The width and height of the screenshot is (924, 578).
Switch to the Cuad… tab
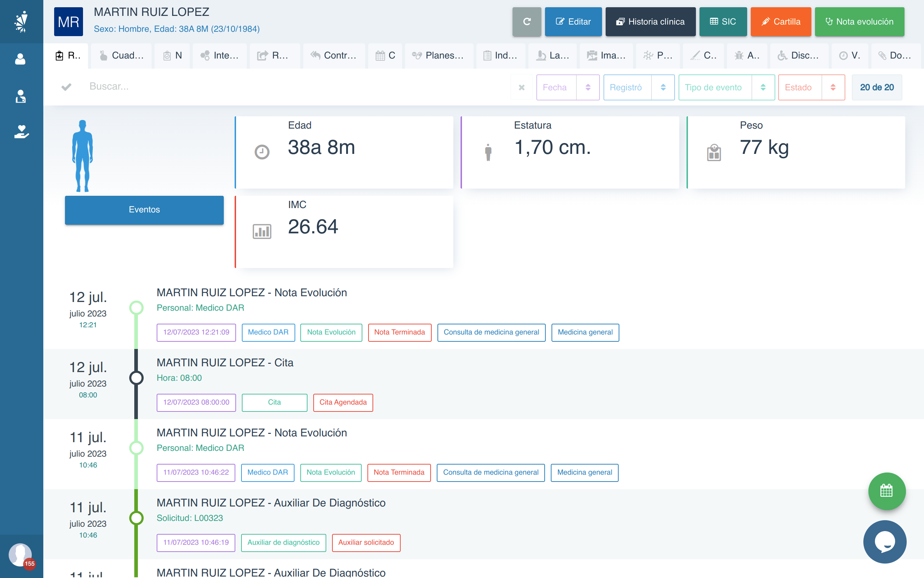coord(121,56)
